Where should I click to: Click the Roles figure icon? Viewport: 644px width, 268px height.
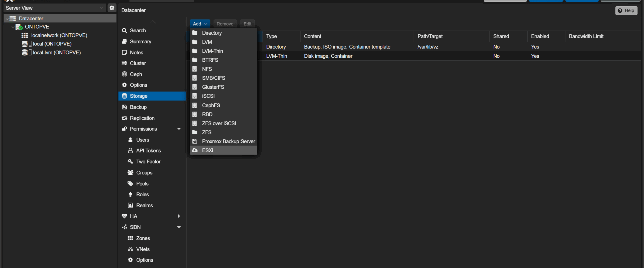[130, 194]
